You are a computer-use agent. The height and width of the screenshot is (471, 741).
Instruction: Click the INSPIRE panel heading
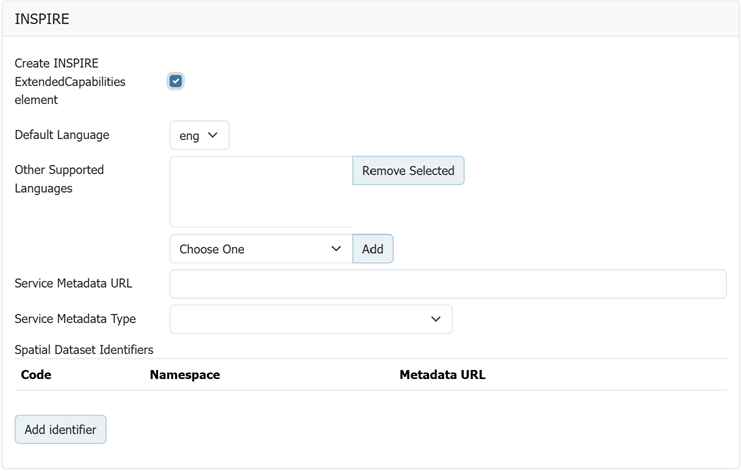coord(42,19)
